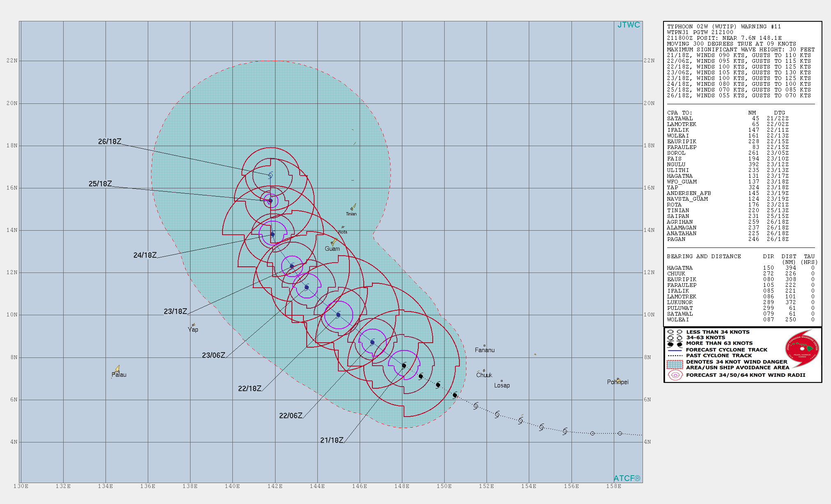This screenshot has width=831, height=504.
Task: Click the WOLEAI bearing and distance row
Action: pyautogui.click(x=741, y=320)
